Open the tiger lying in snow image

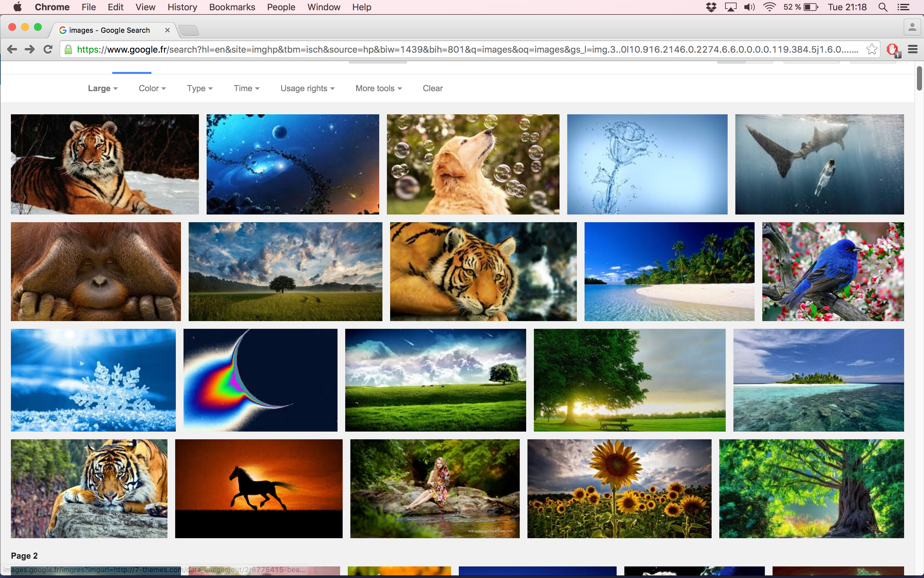(105, 164)
